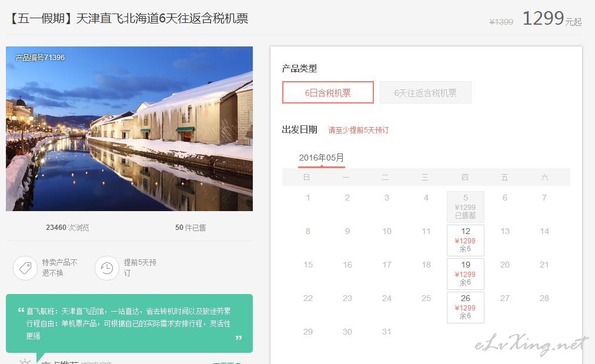Click calendar date 27
Screen dimensions: 595x364
tap(504, 298)
